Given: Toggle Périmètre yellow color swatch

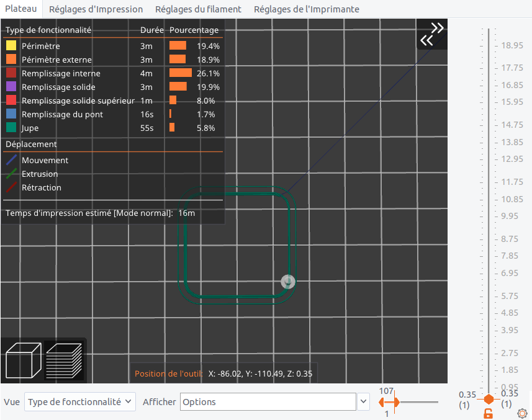Looking at the screenshot, I should pyautogui.click(x=11, y=46).
